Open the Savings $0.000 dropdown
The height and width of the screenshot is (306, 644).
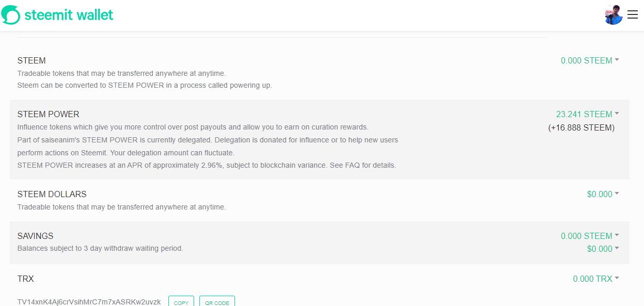click(603, 249)
